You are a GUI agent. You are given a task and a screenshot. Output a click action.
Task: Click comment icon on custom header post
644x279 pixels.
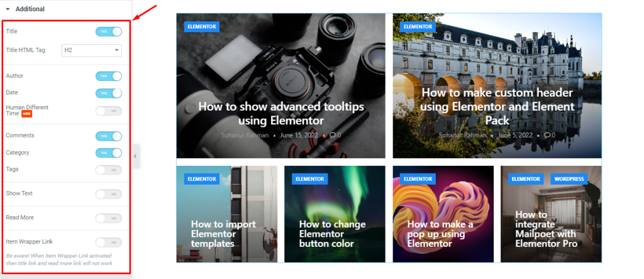(548, 135)
